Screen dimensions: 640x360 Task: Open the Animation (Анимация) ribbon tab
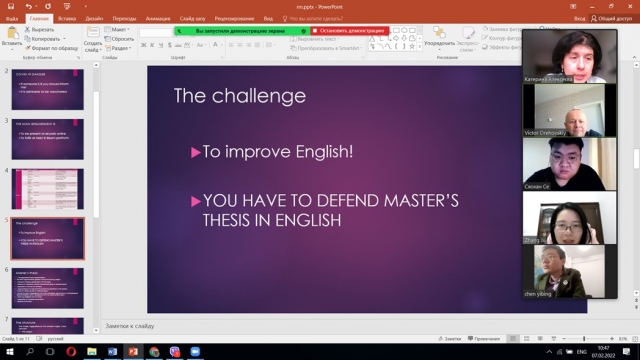[x=158, y=18]
